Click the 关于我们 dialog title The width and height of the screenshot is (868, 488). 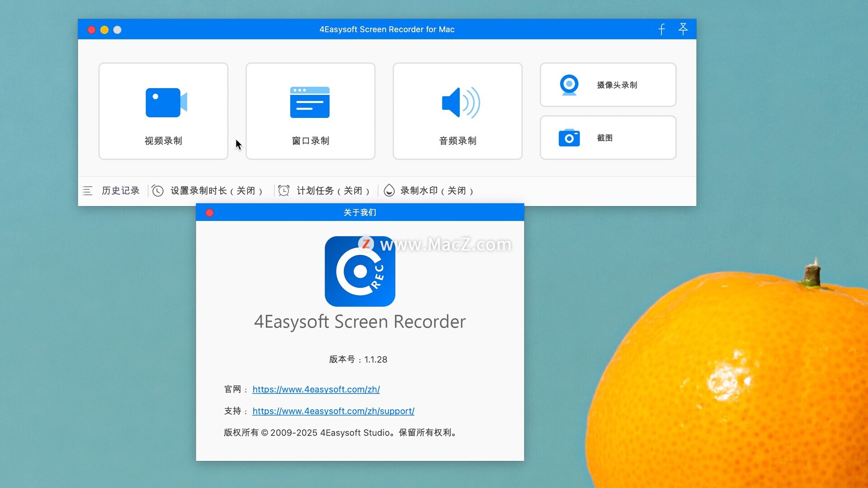(360, 212)
